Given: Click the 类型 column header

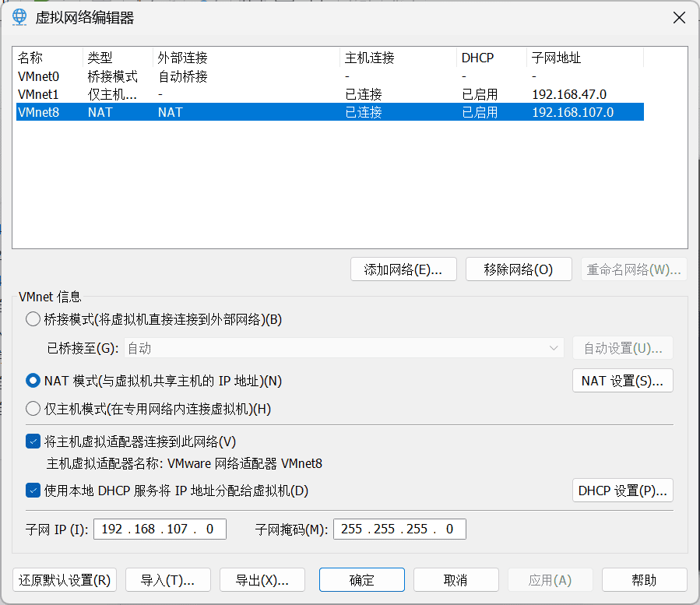Looking at the screenshot, I should pyautogui.click(x=118, y=58).
